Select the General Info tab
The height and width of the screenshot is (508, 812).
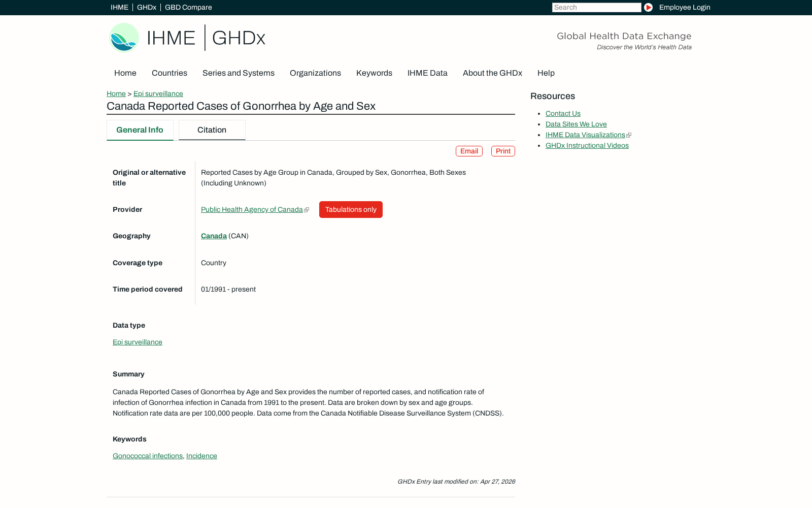click(140, 130)
